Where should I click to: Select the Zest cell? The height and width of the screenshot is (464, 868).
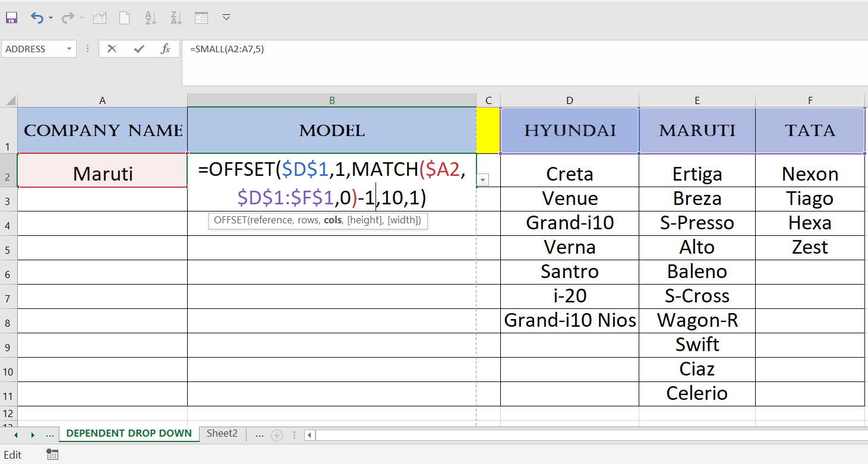(810, 247)
